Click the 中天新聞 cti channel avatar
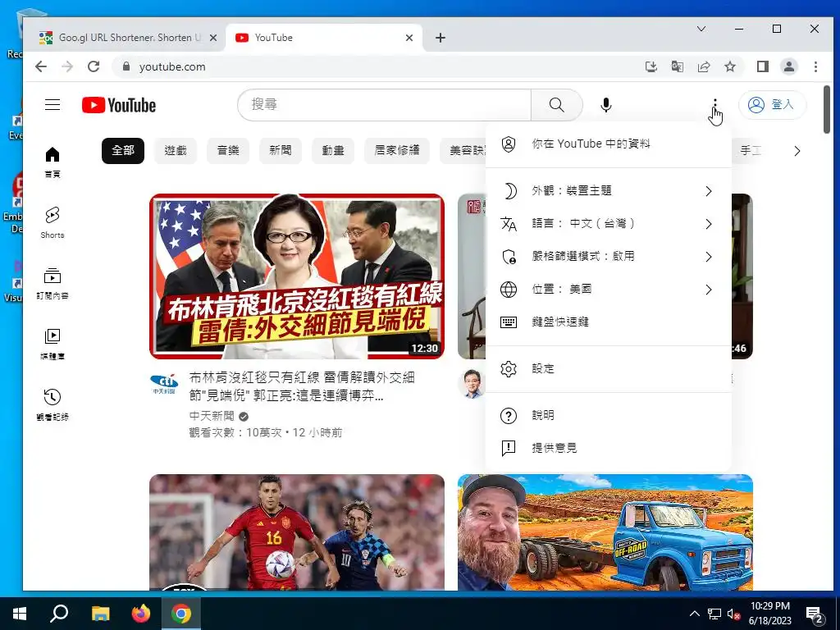This screenshot has width=840, height=630. 164,384
